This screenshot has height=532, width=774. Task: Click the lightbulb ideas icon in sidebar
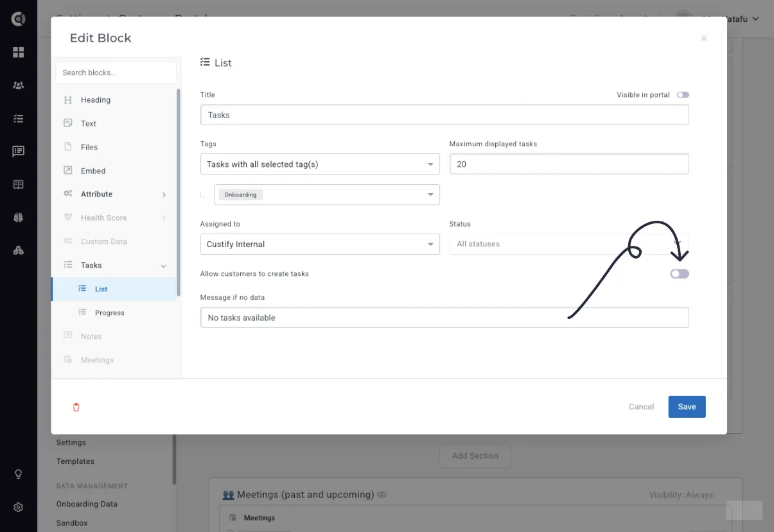coord(18,474)
